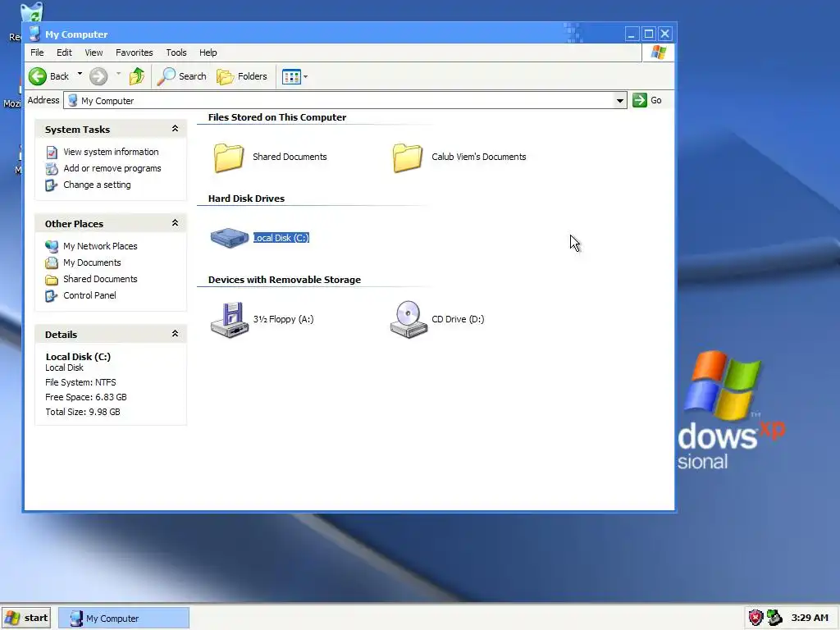Click the Calub Viem's Documents label

click(479, 157)
